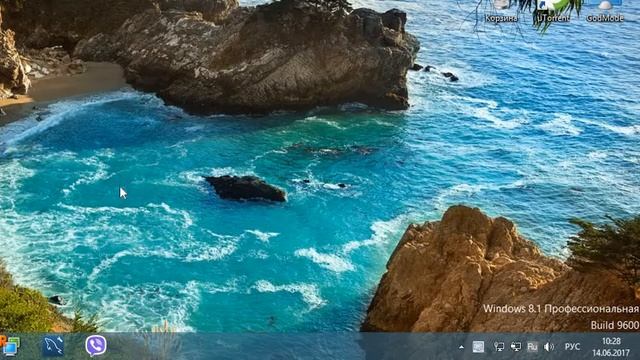Select the µTorrent desktop shortcut
The height and width of the screenshot is (360, 640).
pos(553,11)
